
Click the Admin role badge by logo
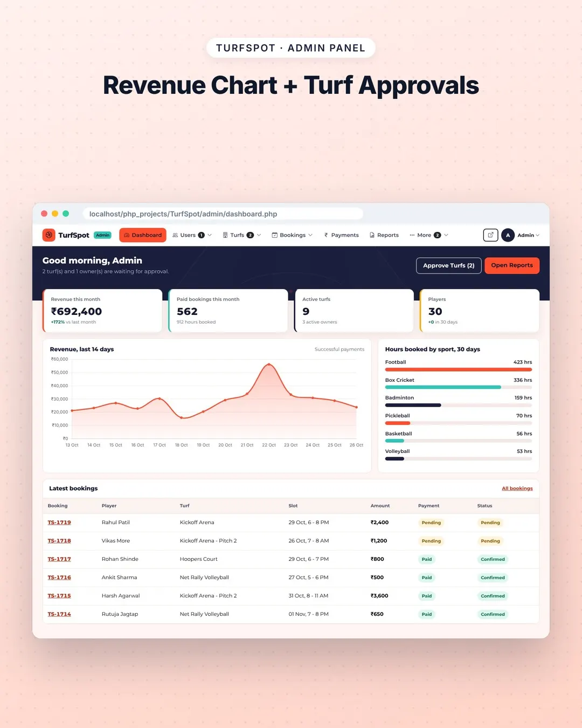tap(102, 235)
